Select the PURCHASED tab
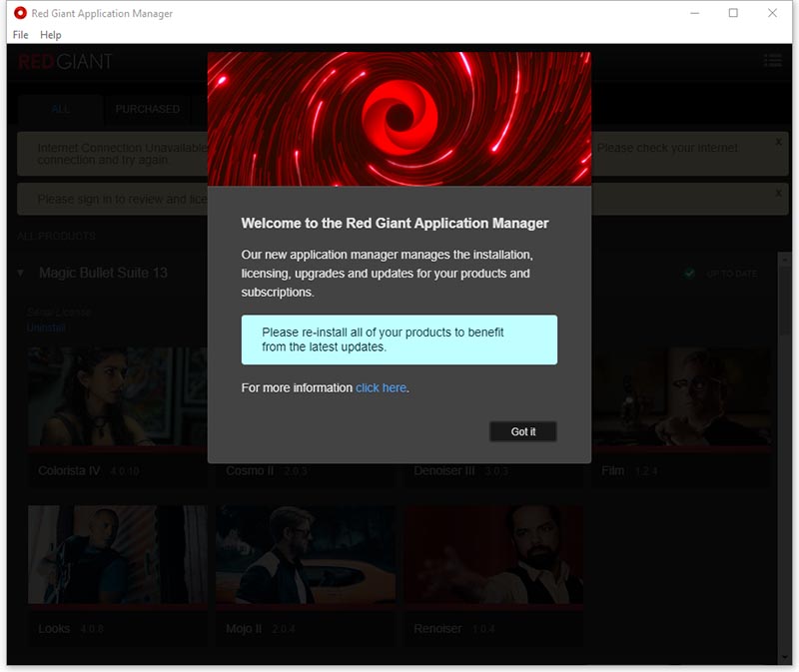Image resolution: width=799 pixels, height=672 pixels. point(147,109)
